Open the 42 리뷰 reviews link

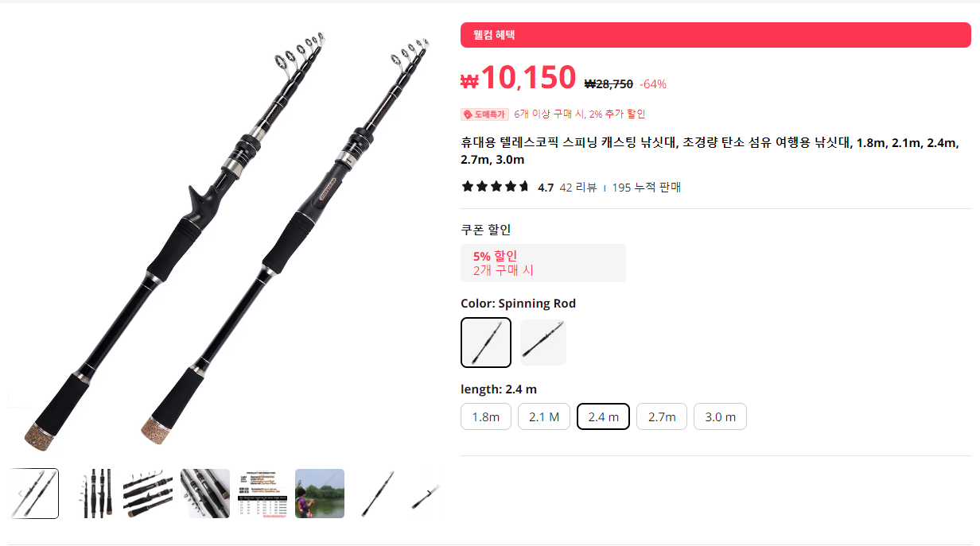pos(578,188)
